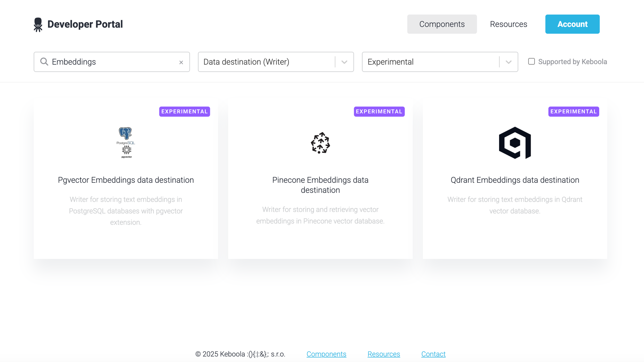Click the blue Account button

572,24
